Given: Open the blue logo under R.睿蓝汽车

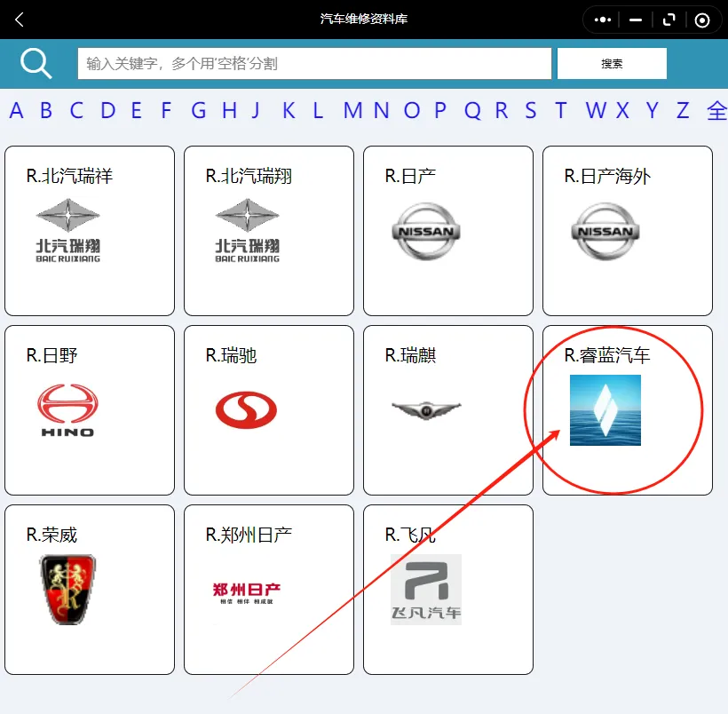Looking at the screenshot, I should [605, 410].
